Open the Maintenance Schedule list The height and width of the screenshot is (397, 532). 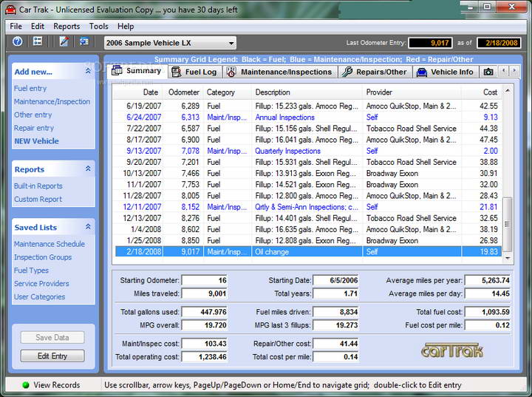[50, 244]
